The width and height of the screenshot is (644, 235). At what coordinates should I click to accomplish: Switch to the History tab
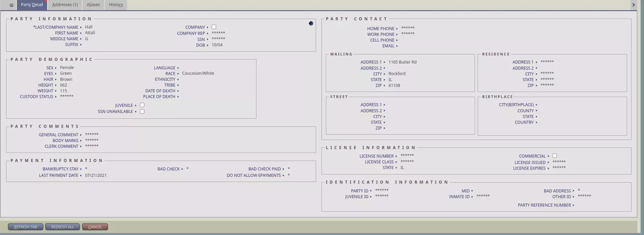point(116,5)
